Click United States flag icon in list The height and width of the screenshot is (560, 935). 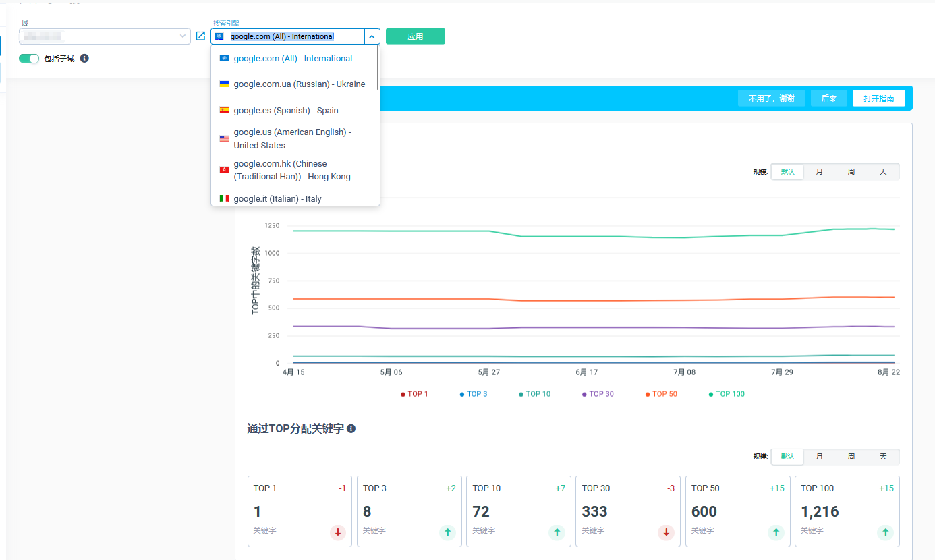pos(224,138)
